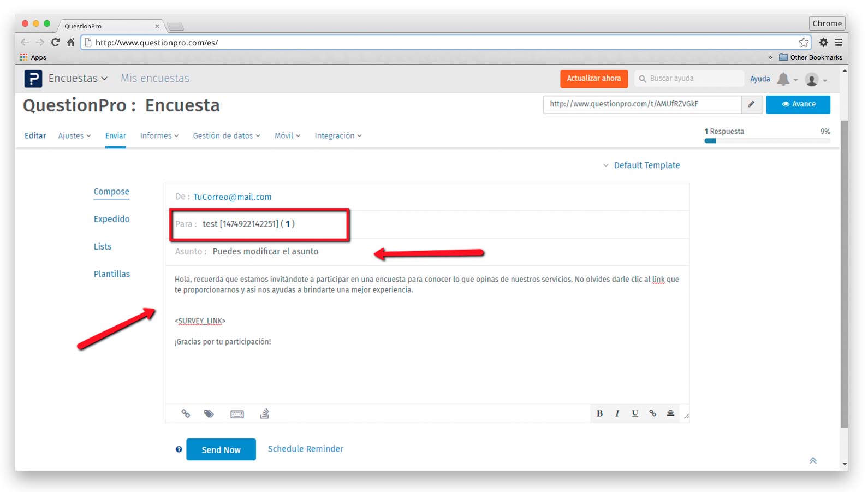Open the Gestión de datos dropdown
The height and width of the screenshot is (492, 868).
click(x=227, y=135)
